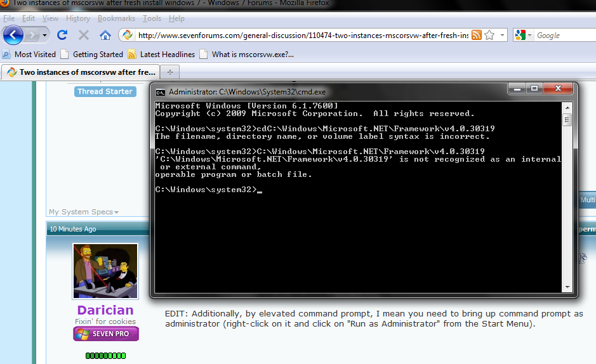Click the Latest Headlines RSS icon
The image size is (596, 364).
coord(132,55)
